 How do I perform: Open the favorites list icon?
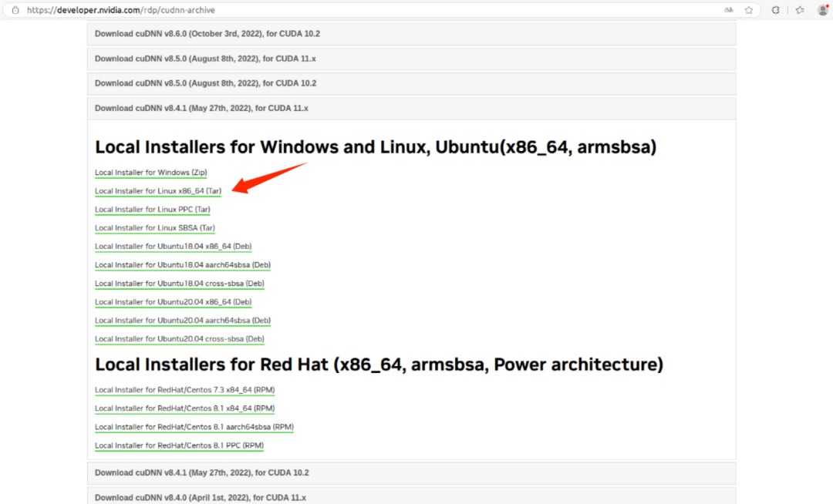click(x=800, y=10)
